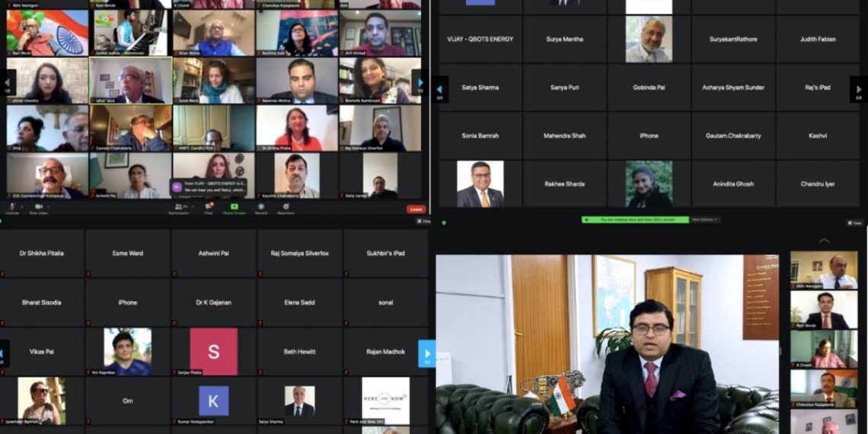
Task: Click the red Leave button
Action: [x=416, y=209]
